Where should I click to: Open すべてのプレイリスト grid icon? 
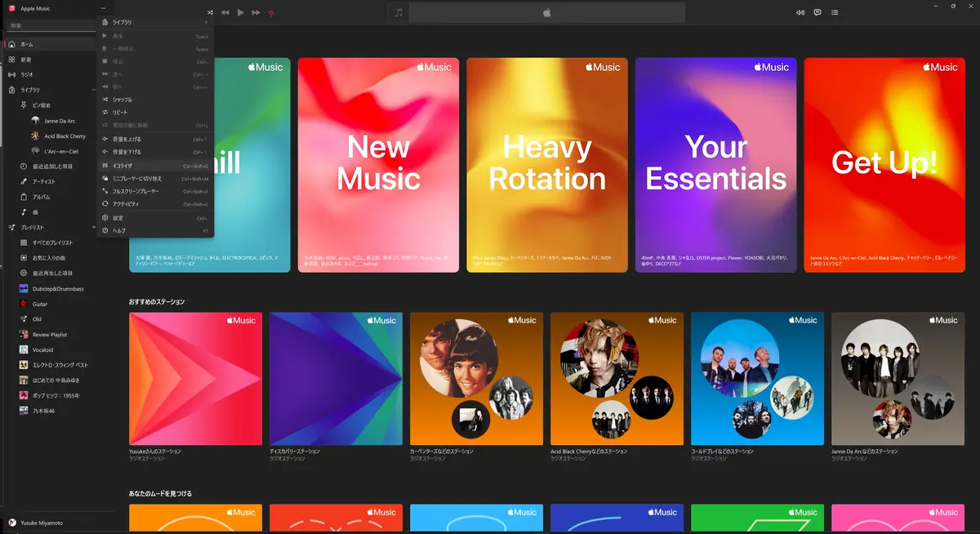[24, 243]
